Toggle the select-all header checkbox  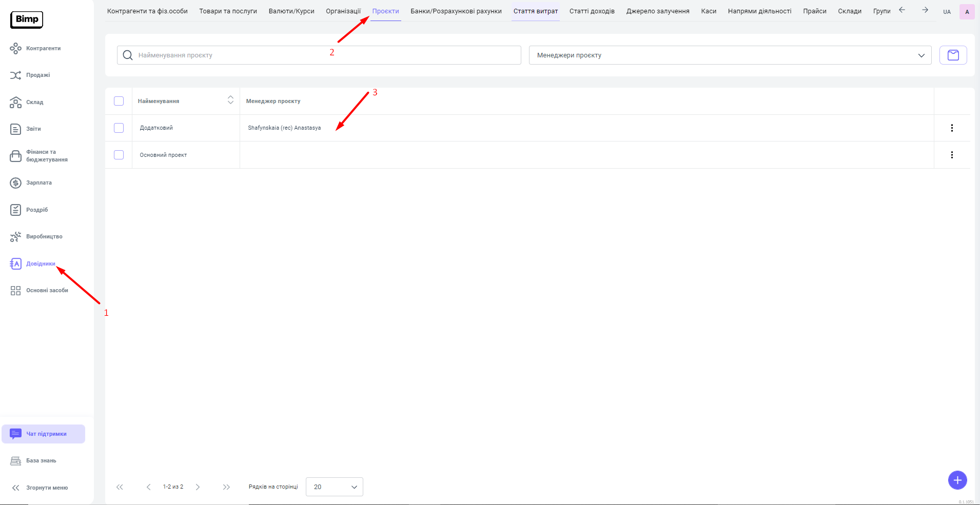(x=119, y=101)
